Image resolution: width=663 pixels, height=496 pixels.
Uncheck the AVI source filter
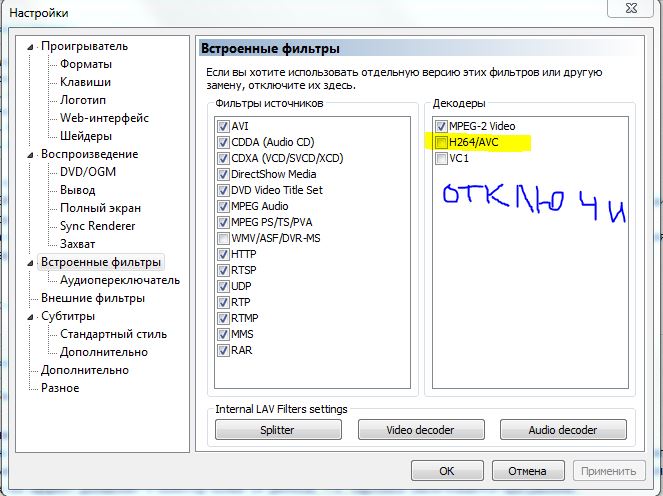click(223, 127)
